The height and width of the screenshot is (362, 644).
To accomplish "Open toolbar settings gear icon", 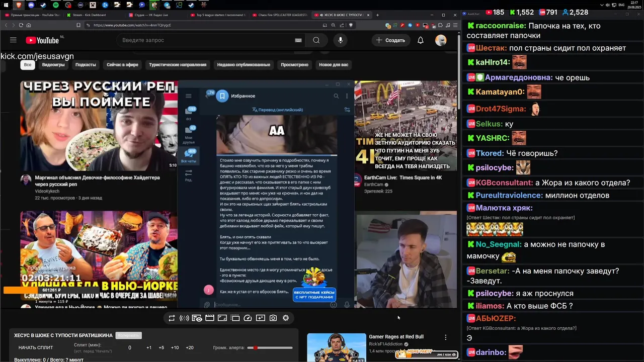I will point(286,318).
